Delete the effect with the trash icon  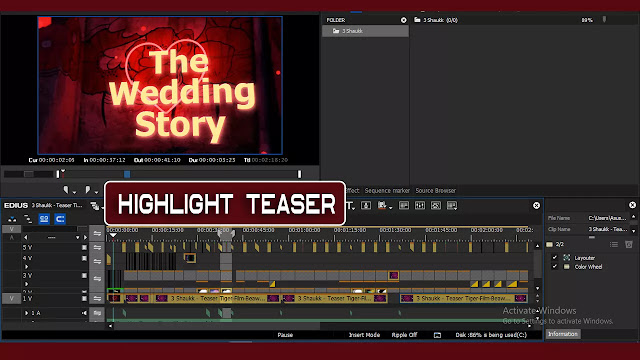(x=629, y=244)
